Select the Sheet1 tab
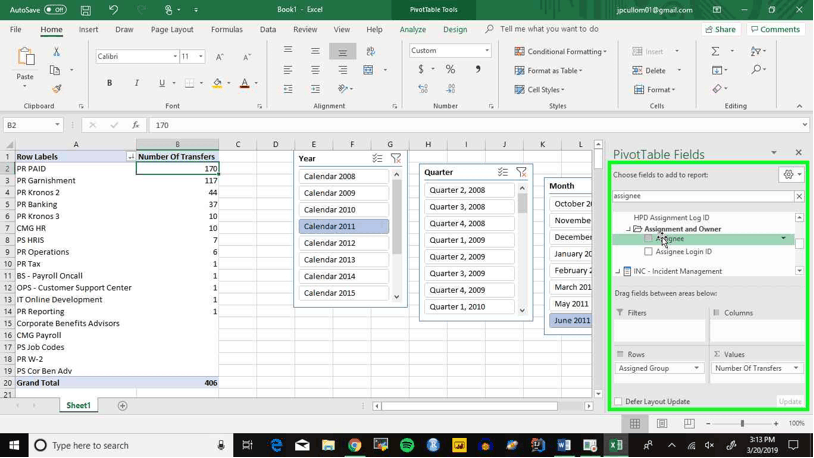Image resolution: width=814 pixels, height=458 pixels. click(x=78, y=406)
